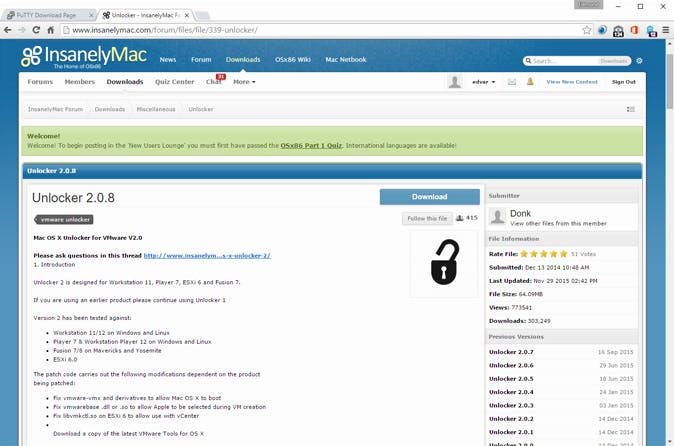
Task: Open previous version Unlocker 2.0.2
Action: [511, 419]
